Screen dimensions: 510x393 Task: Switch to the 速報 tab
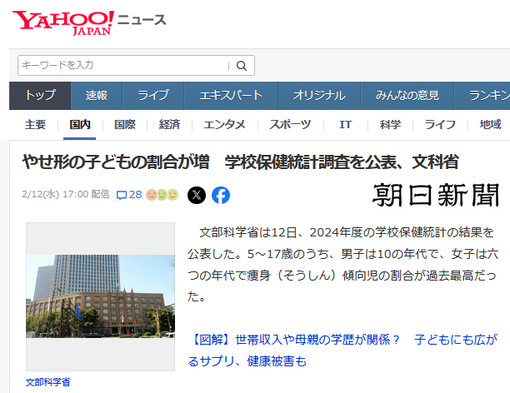(97, 96)
